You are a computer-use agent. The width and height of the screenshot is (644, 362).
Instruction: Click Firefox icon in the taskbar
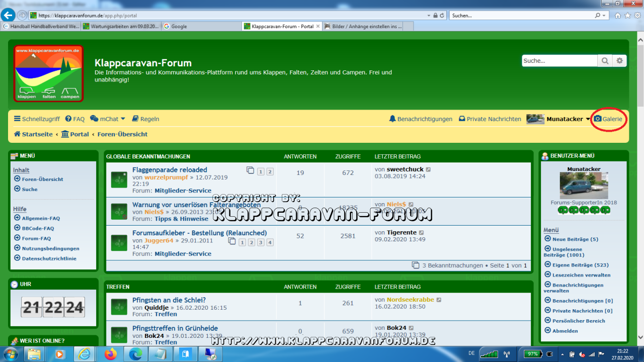[x=110, y=354]
